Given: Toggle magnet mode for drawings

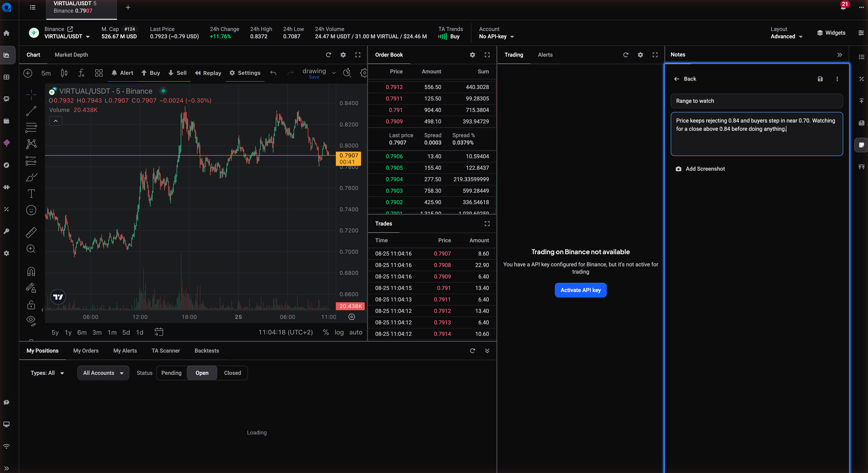Looking at the screenshot, I should point(31,271).
